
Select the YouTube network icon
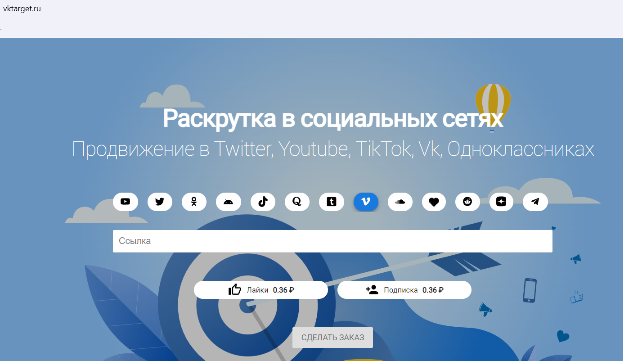pos(125,202)
